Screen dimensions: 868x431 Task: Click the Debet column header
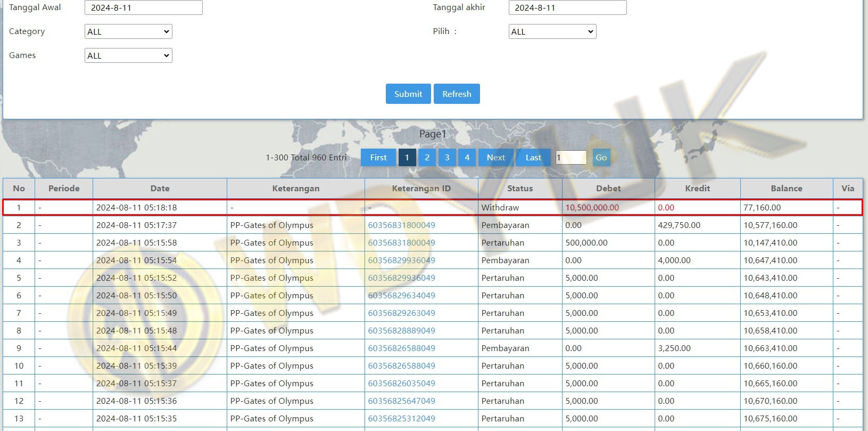click(608, 188)
